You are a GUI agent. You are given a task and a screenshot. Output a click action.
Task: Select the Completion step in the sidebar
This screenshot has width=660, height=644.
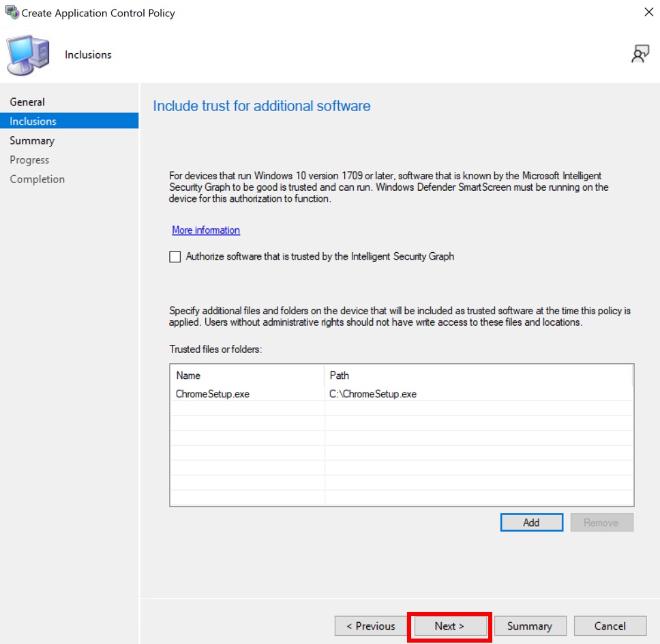[37, 179]
